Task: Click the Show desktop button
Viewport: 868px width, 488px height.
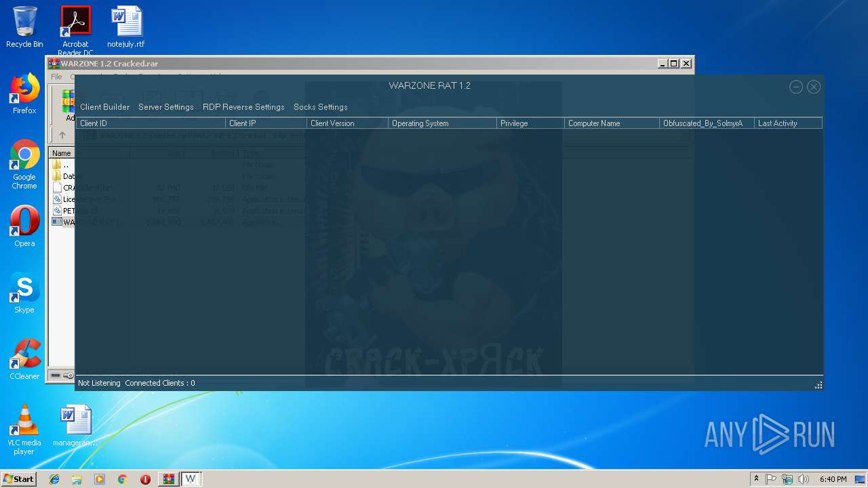Action: (861, 479)
